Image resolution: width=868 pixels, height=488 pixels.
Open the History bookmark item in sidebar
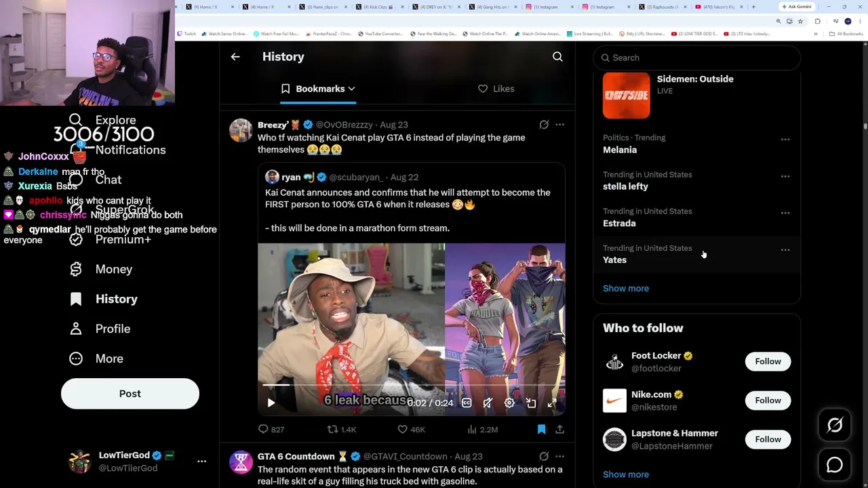103,299
